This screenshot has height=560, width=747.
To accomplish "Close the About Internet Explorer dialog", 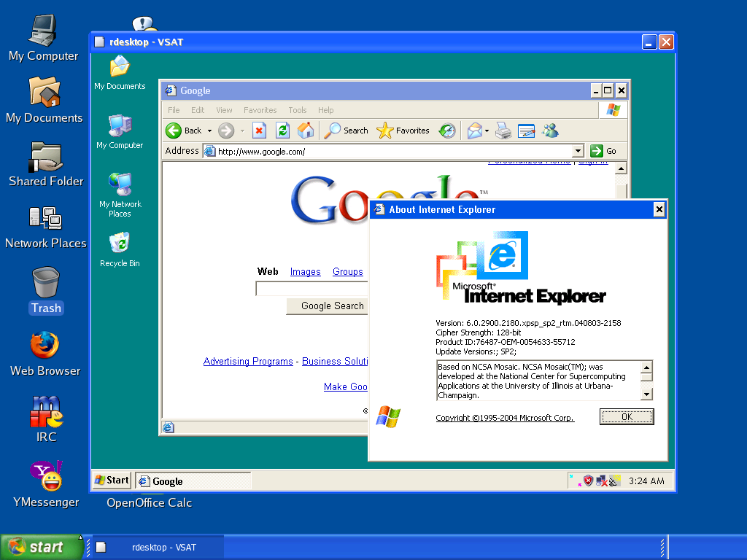I will 659,209.
